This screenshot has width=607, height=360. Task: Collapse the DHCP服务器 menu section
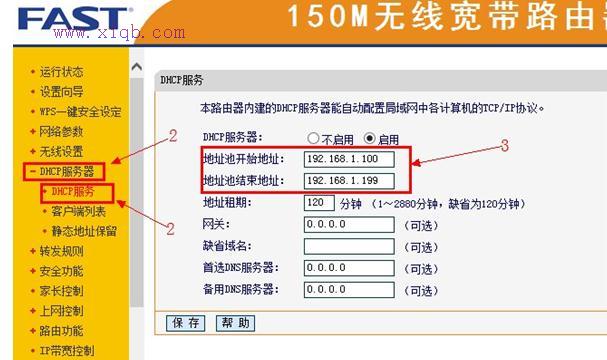(67, 171)
